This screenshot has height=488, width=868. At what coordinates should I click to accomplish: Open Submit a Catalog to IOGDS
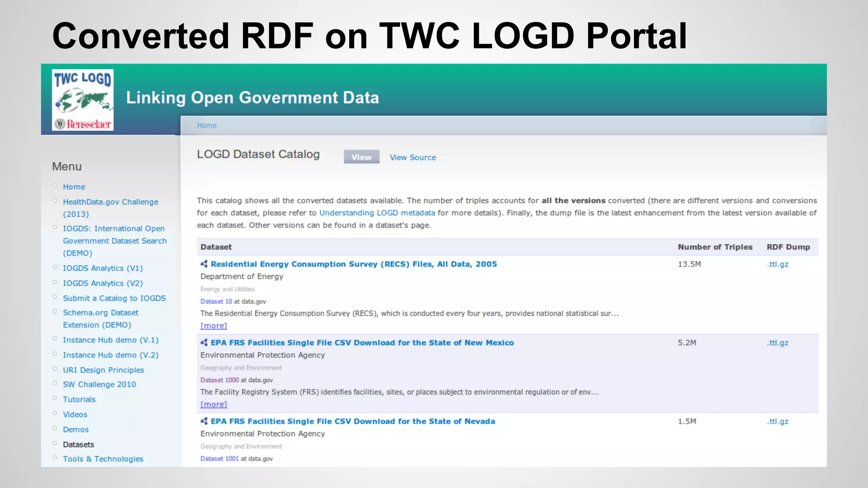point(114,298)
